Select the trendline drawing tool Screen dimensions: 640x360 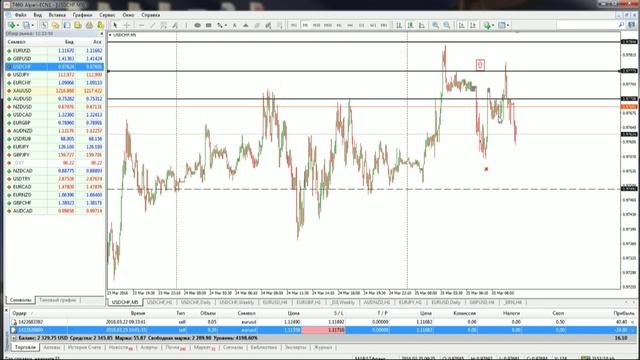pyautogui.click(x=152, y=25)
